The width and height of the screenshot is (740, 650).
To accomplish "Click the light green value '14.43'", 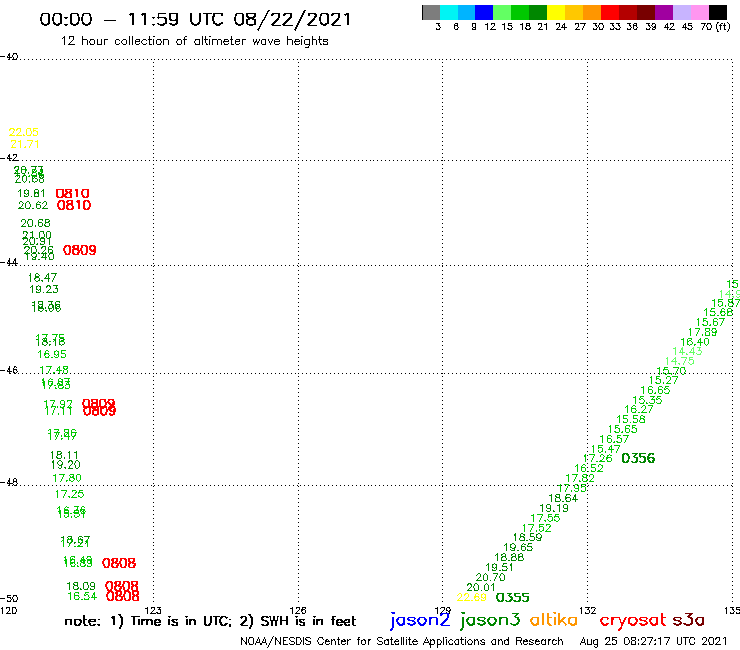I will click(x=687, y=351).
